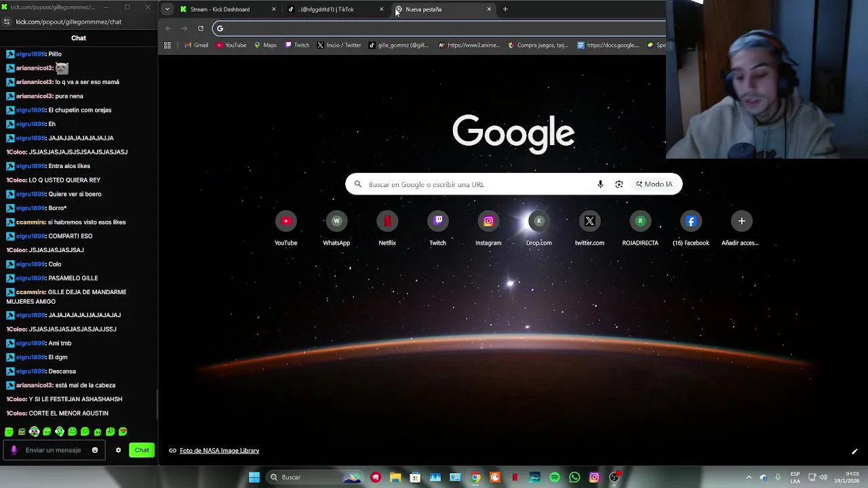Open the gille_gommz TikTok bookmark
This screenshot has width=868, height=488.
(399, 45)
